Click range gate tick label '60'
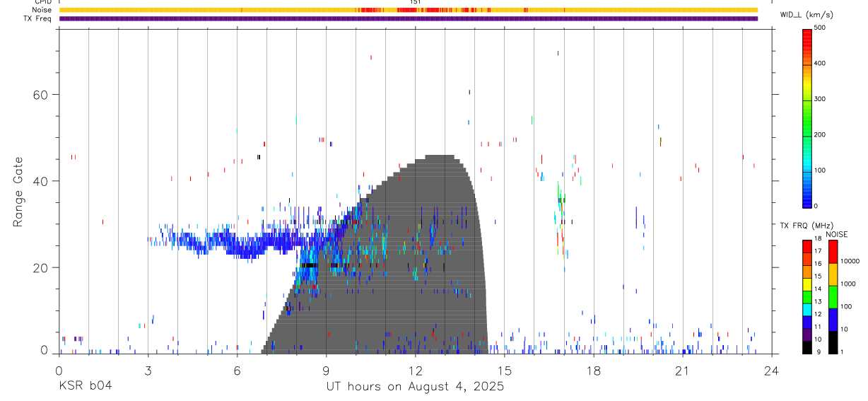This screenshot has width=868, height=401. tap(40, 95)
